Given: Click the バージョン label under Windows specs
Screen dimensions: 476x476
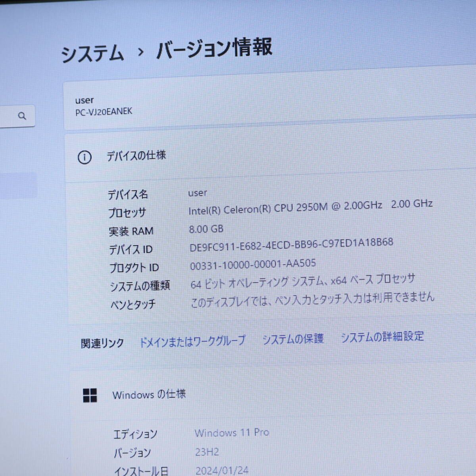Looking at the screenshot, I should pyautogui.click(x=132, y=453).
